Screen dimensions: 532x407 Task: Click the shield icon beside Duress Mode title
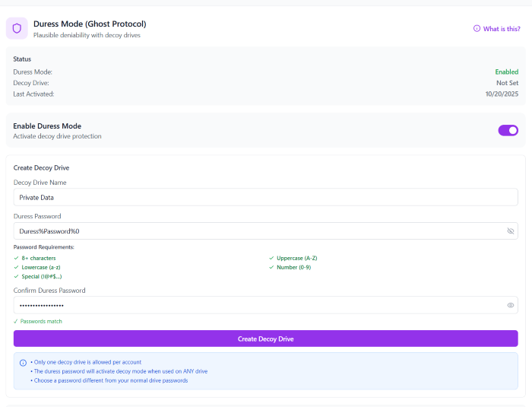tap(17, 29)
